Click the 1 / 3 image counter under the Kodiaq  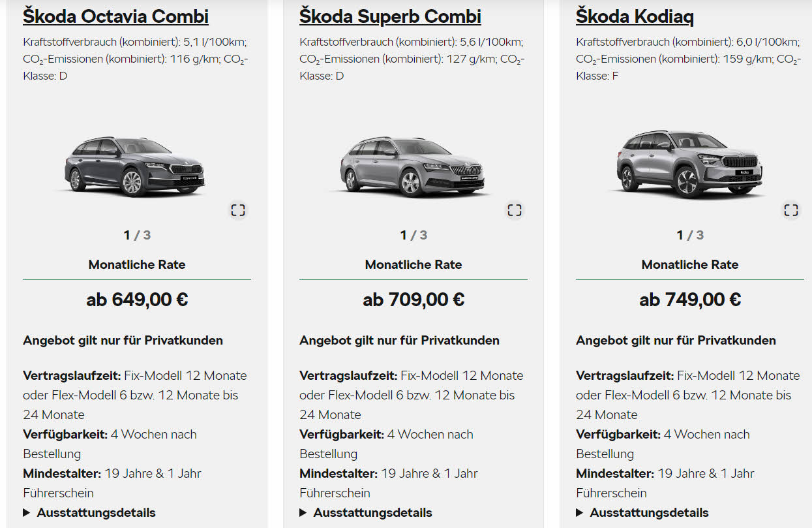pos(690,235)
